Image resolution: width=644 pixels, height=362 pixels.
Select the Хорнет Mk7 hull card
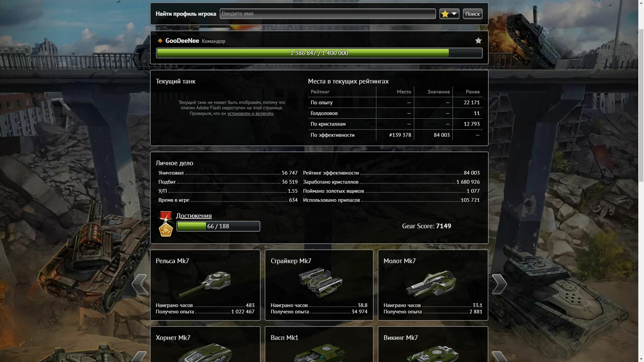coord(205,345)
